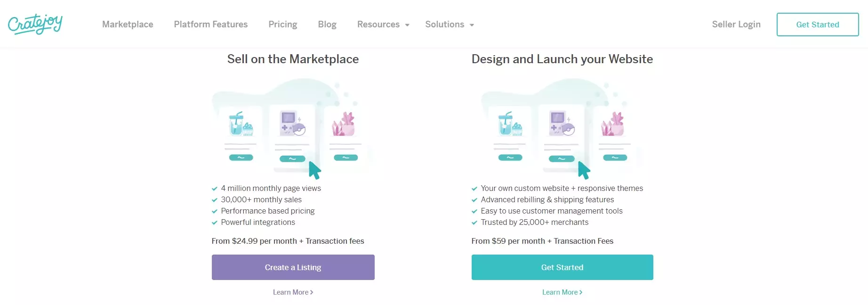
Task: Go to the Pricing page
Action: pos(282,25)
